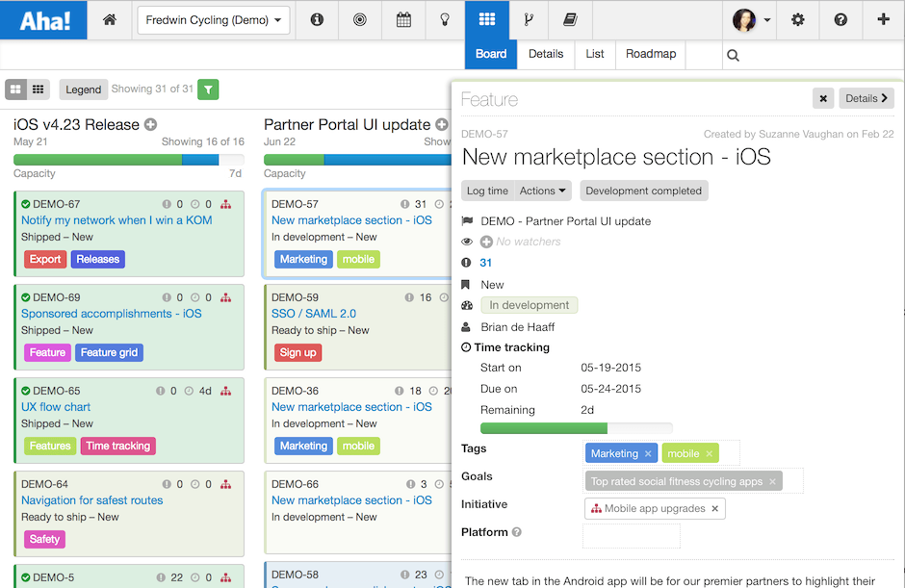Open the releases calendar icon

click(x=403, y=20)
